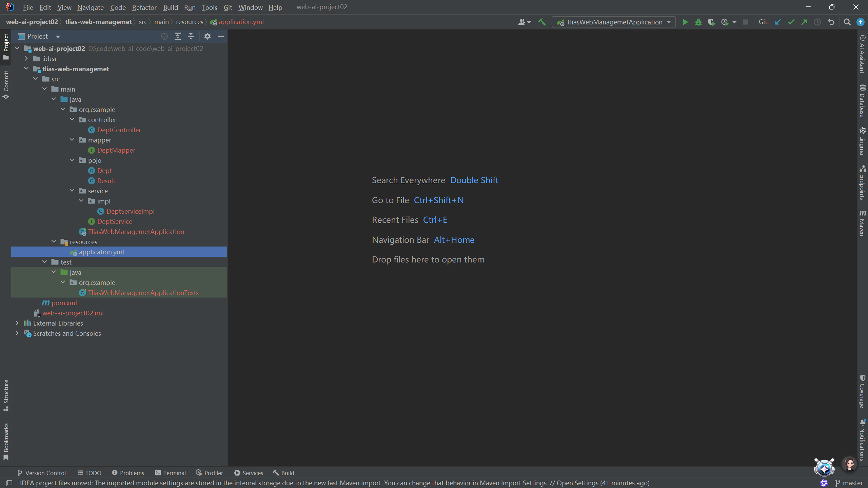Click the Search Everywhere magnifier icon
The height and width of the screenshot is (488, 868).
click(847, 22)
